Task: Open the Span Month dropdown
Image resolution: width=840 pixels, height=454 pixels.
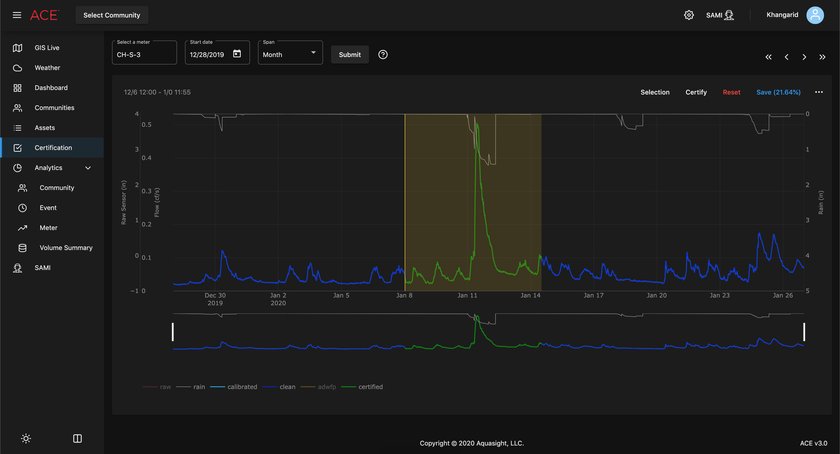Action: pyautogui.click(x=290, y=54)
